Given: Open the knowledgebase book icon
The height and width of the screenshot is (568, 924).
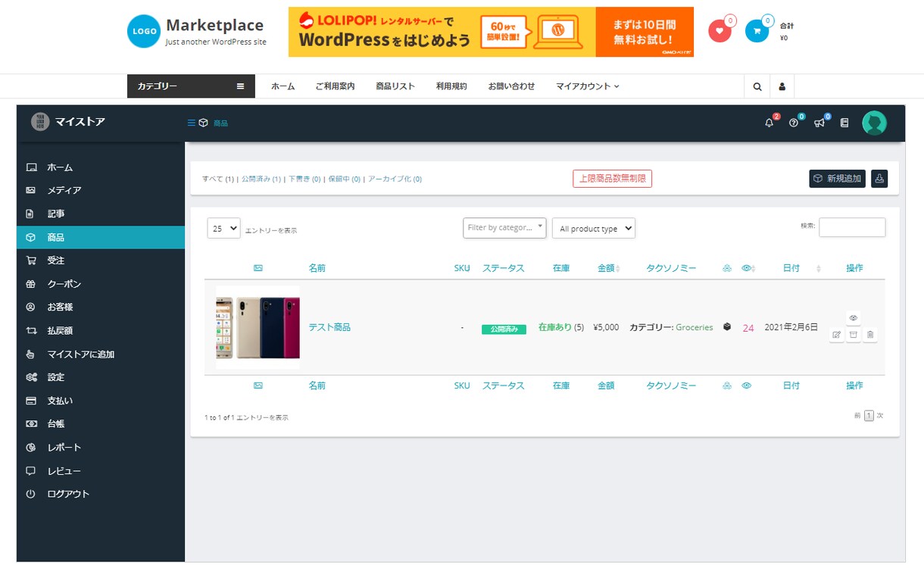Looking at the screenshot, I should (x=845, y=123).
